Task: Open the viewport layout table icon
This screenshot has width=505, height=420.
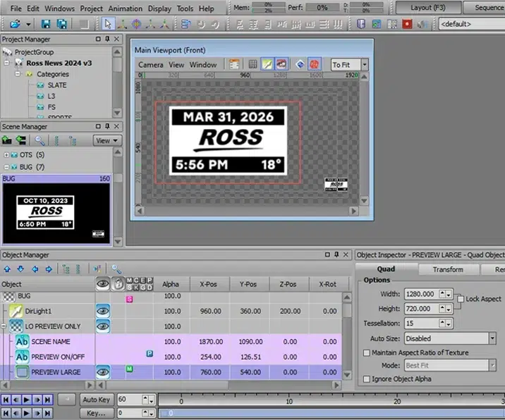Action: tap(234, 64)
